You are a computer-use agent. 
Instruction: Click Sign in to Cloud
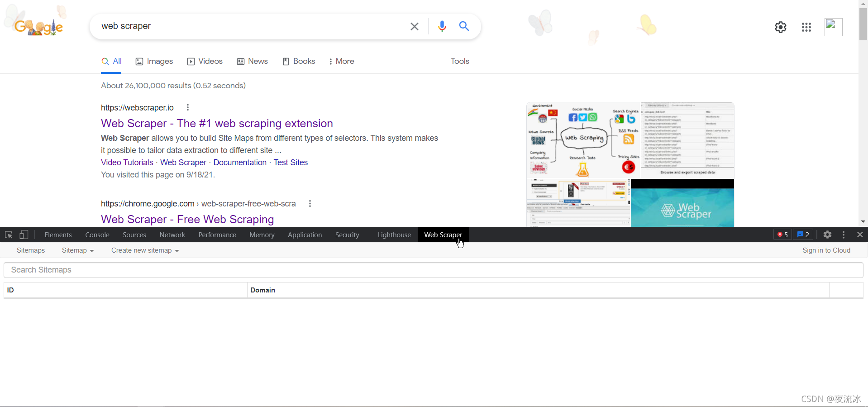click(826, 250)
